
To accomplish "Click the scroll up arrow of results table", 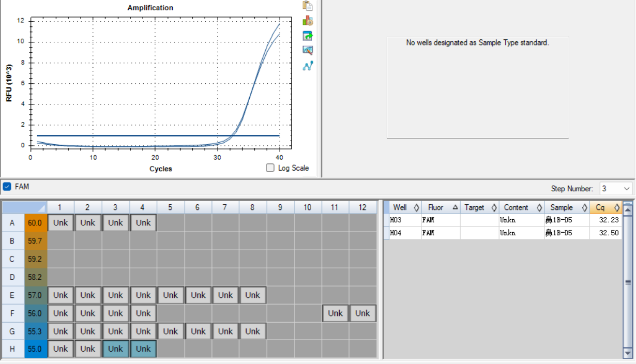I will [628, 209].
